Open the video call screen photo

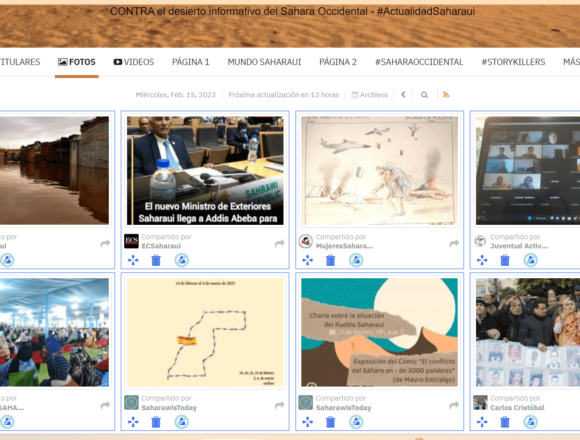pos(528,170)
